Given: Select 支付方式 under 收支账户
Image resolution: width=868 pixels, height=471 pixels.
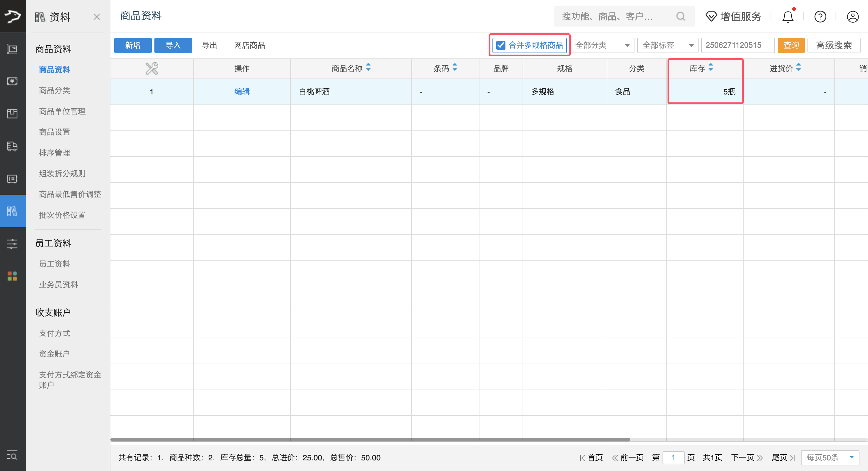Looking at the screenshot, I should (54, 333).
